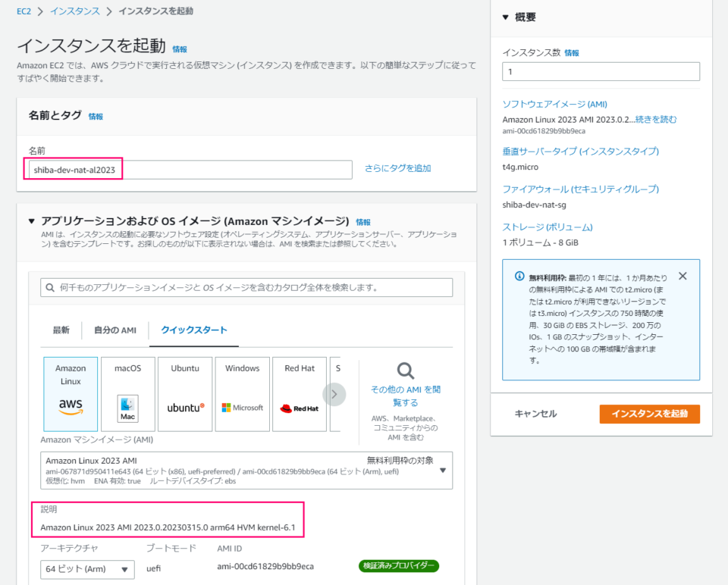Switch to the 最新 tab
Screen dimensions: 728x585
click(61, 330)
